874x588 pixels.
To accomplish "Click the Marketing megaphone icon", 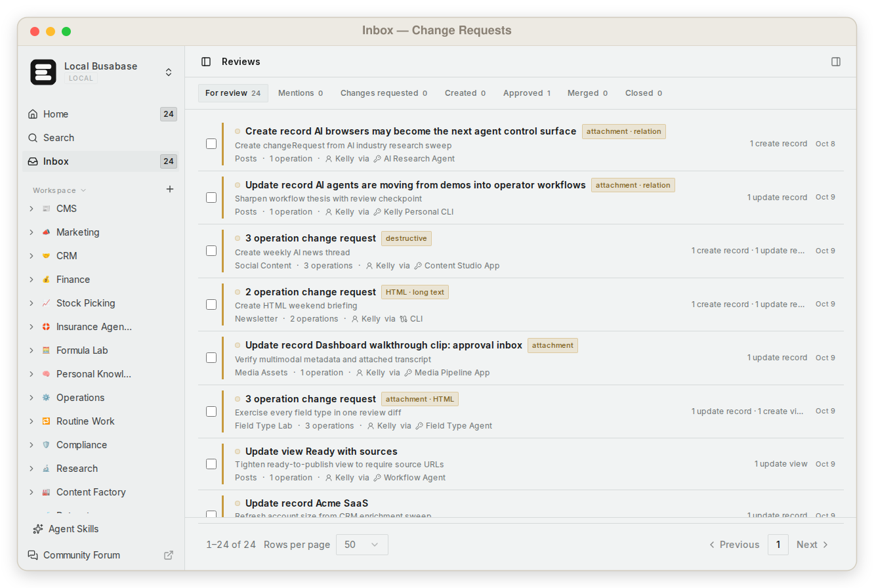I will [x=46, y=232].
